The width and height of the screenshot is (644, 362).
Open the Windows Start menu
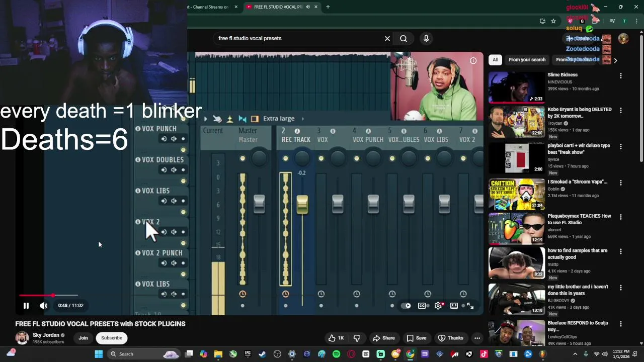point(99,354)
